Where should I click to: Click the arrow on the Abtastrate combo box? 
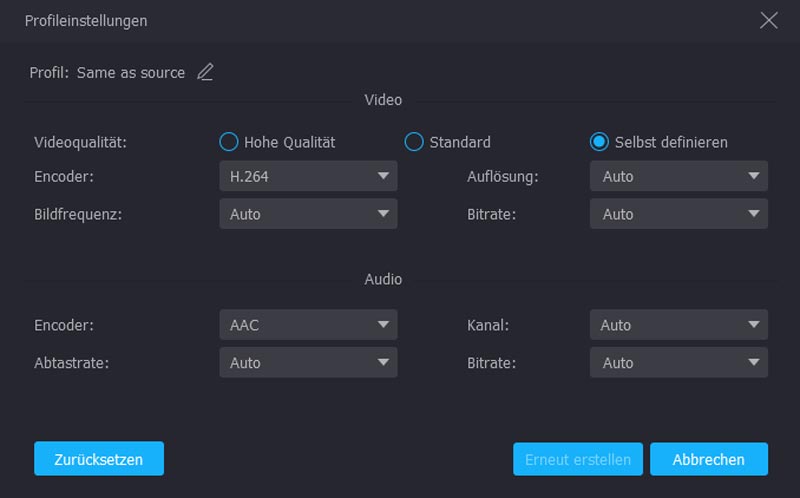(383, 363)
